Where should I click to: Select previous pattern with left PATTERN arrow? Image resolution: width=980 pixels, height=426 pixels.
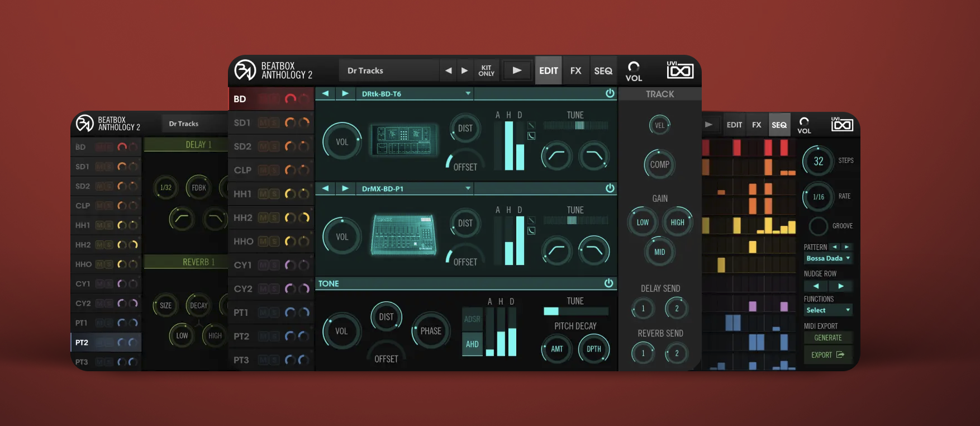tap(835, 247)
